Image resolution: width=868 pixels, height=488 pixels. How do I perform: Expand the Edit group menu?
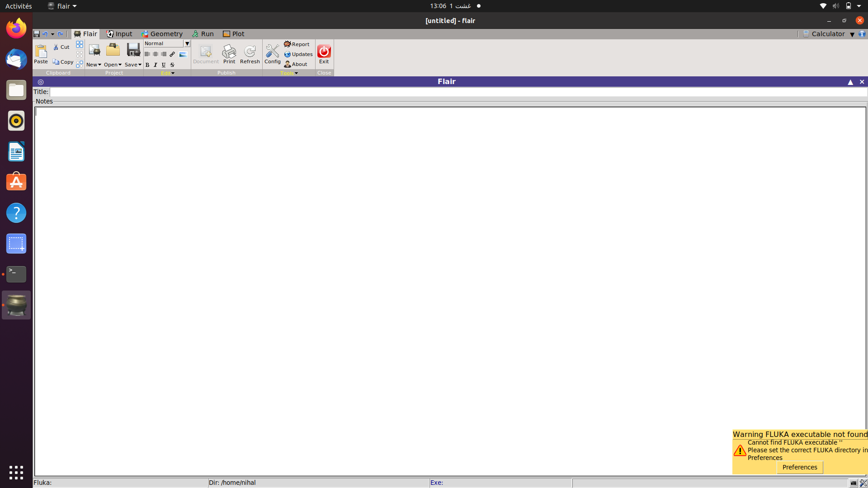coord(168,73)
